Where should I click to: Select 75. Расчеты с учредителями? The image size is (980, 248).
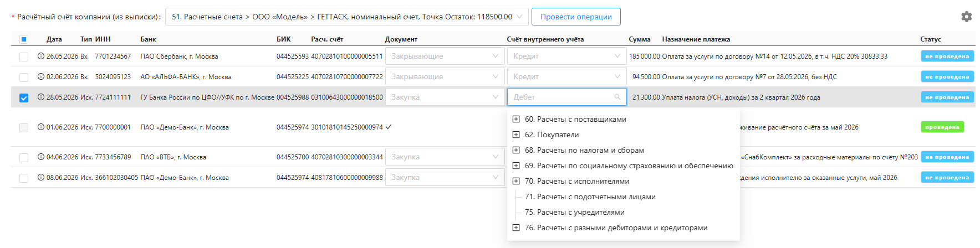[575, 212]
